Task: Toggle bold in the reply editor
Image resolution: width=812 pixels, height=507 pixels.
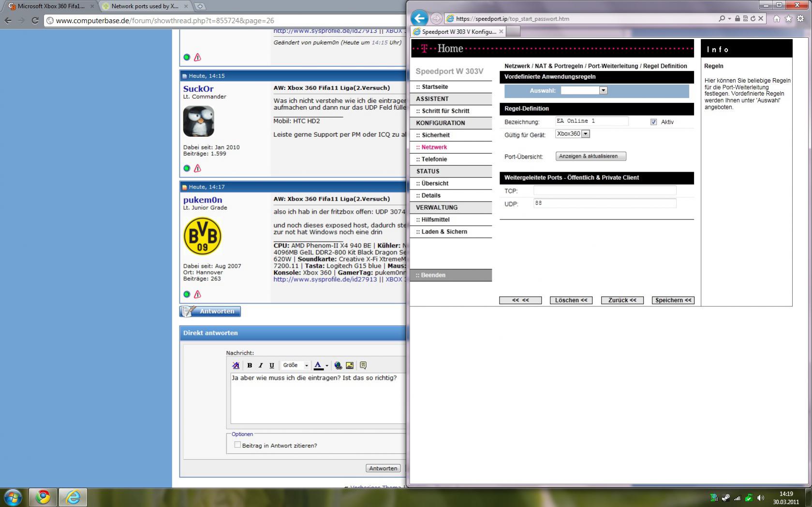Action: [250, 365]
